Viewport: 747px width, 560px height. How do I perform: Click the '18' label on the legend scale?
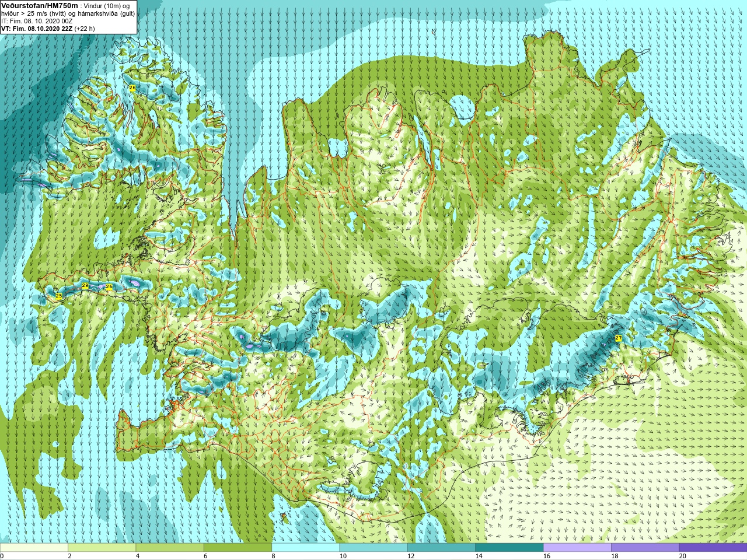pyautogui.click(x=615, y=556)
